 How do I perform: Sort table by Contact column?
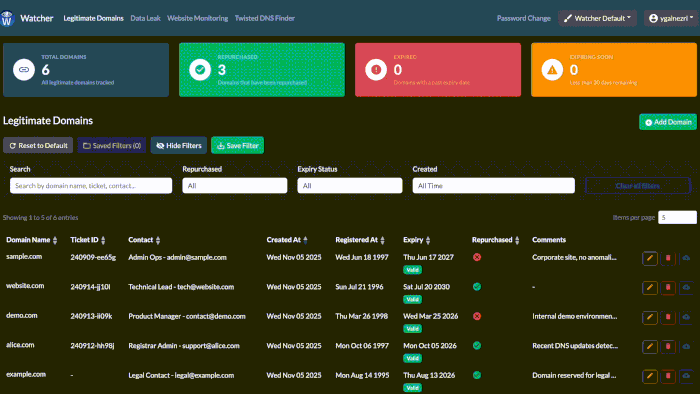point(144,240)
